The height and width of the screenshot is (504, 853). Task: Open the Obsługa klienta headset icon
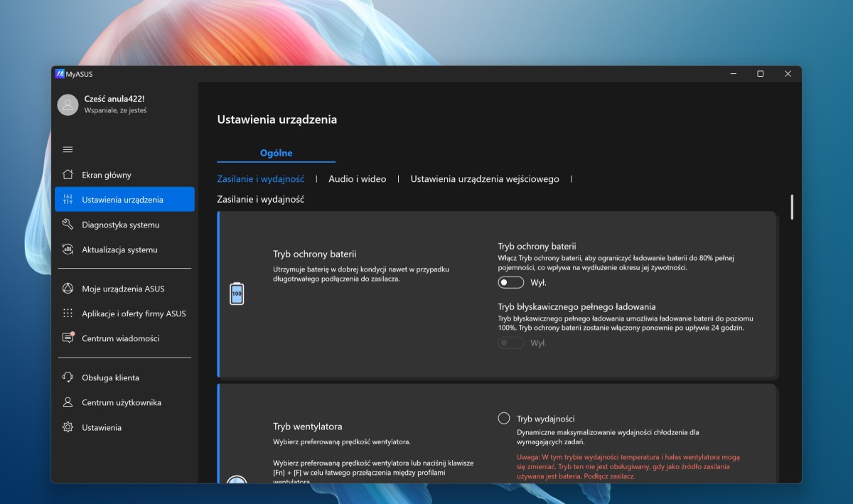(x=68, y=377)
